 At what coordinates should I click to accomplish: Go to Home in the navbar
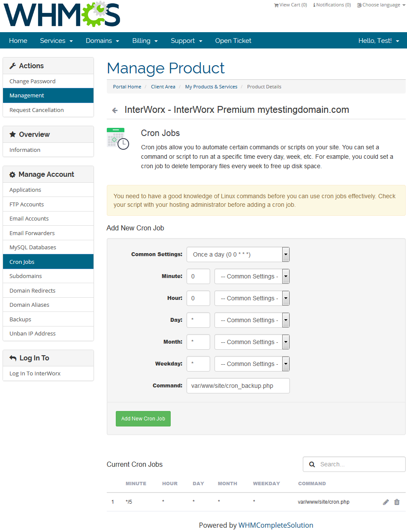click(18, 41)
